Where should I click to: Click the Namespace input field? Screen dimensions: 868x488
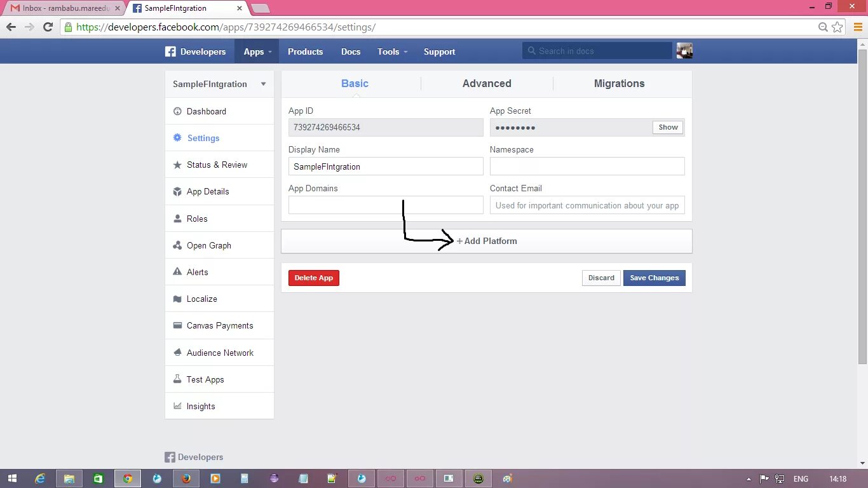click(587, 166)
